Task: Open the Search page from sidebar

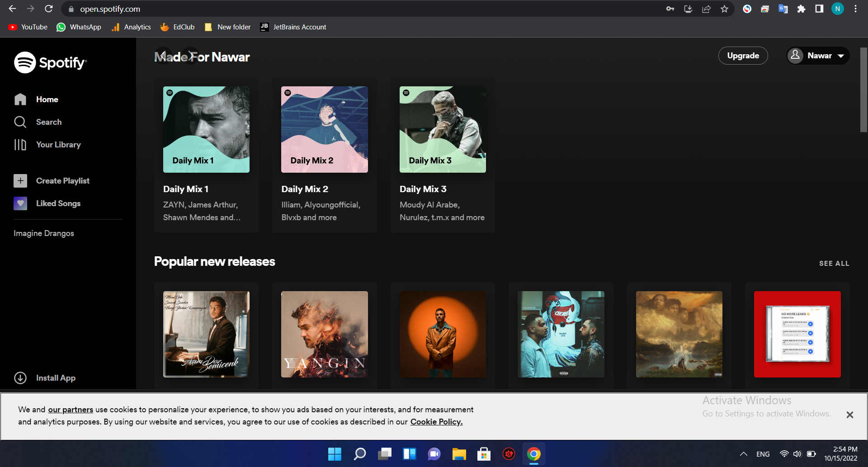Action: coord(48,122)
